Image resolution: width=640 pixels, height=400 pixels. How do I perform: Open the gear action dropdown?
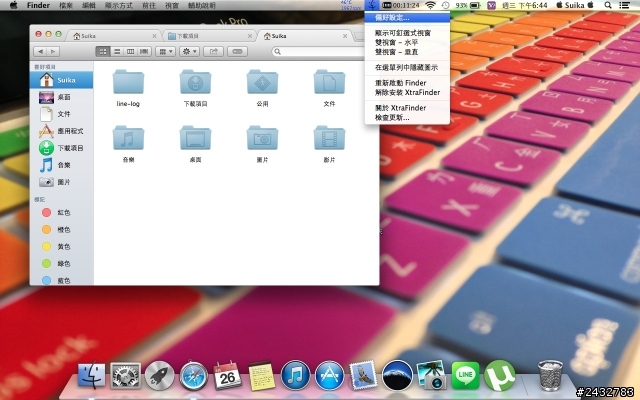click(x=189, y=51)
